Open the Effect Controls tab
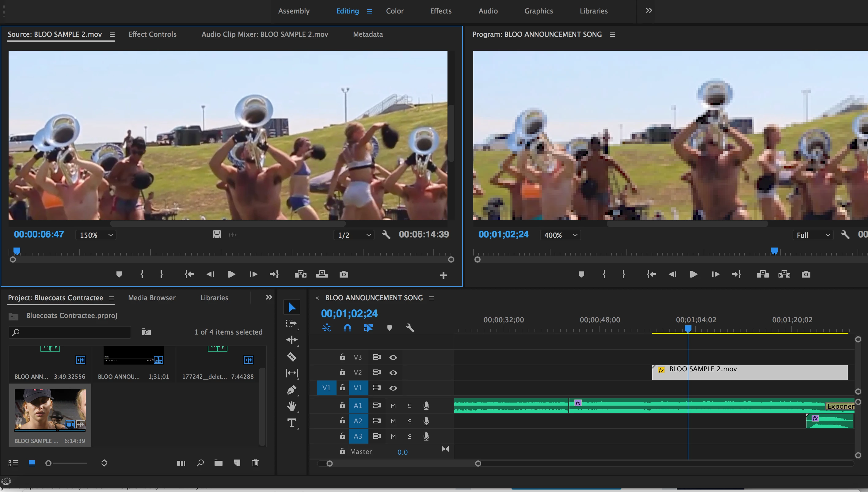The image size is (868, 492). tap(152, 34)
